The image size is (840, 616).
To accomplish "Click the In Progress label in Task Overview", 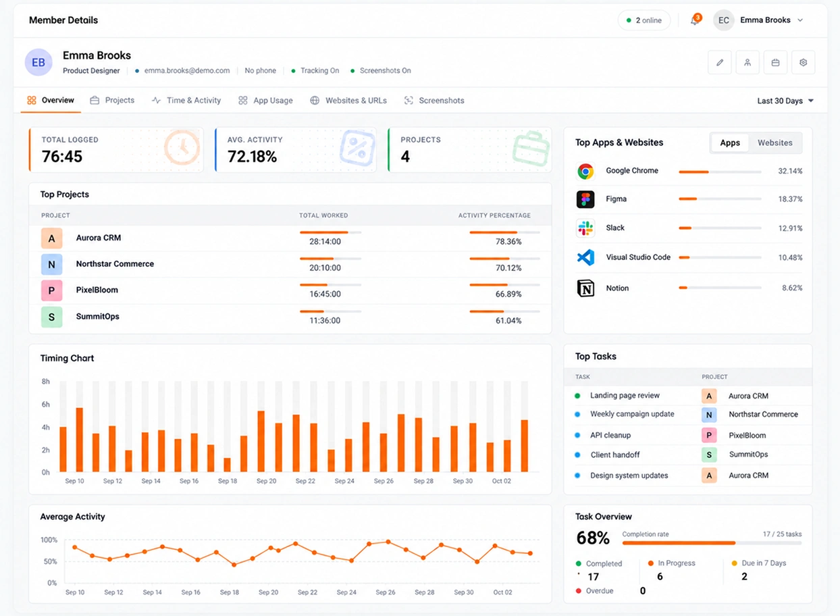I will [677, 563].
